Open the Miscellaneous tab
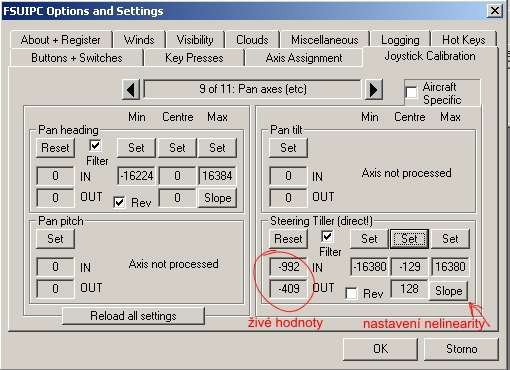 point(325,40)
